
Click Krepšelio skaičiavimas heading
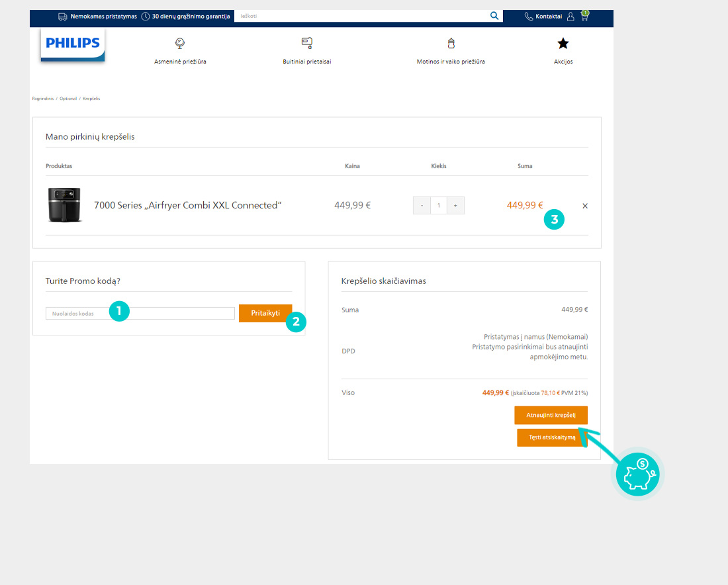[383, 281]
